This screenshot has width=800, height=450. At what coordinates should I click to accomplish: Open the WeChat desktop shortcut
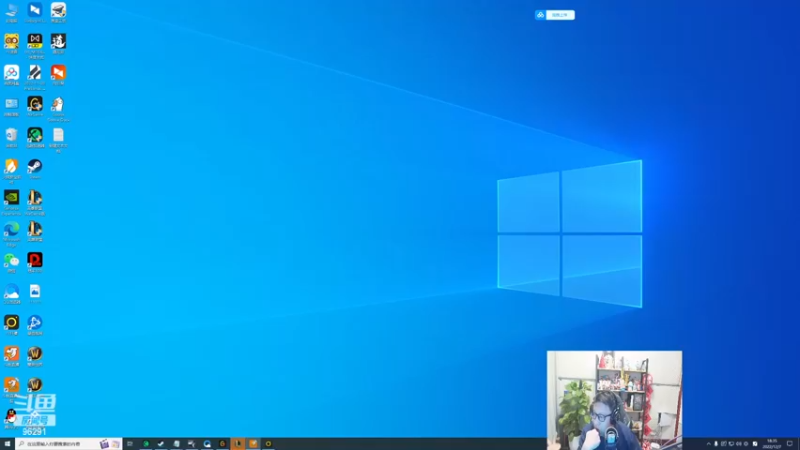(11, 263)
